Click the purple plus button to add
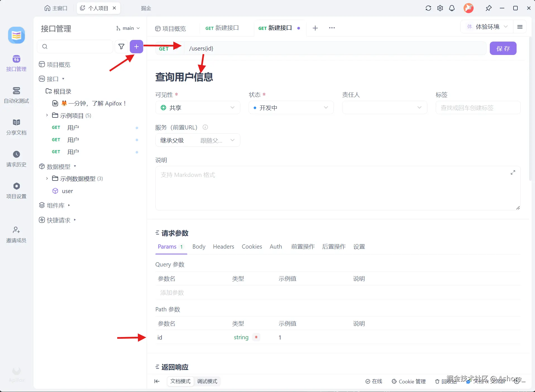 (136, 47)
